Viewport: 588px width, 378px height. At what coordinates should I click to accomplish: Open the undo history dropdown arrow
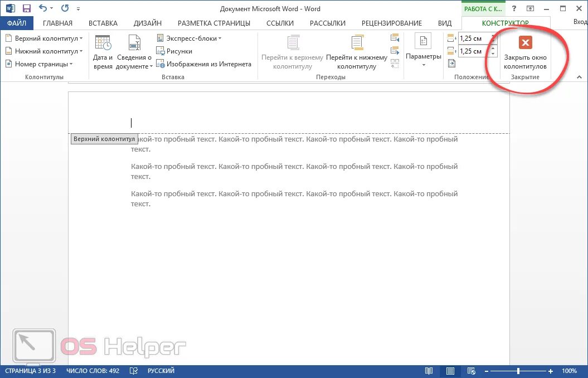point(51,8)
